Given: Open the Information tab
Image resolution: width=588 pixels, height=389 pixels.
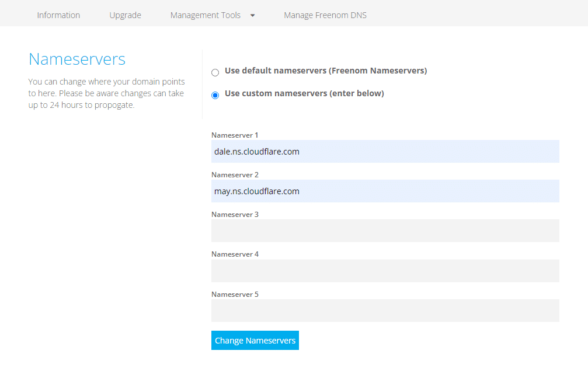Looking at the screenshot, I should point(58,15).
